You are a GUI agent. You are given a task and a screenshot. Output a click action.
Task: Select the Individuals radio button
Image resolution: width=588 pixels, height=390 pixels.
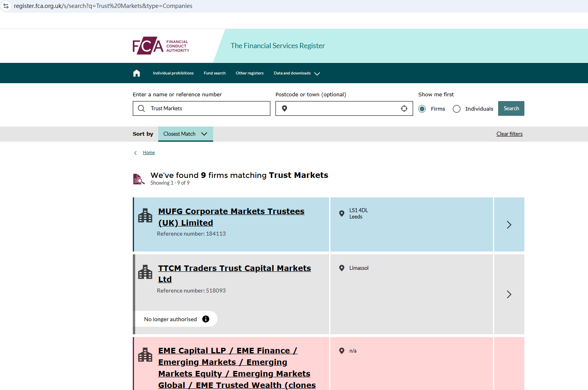coord(456,109)
